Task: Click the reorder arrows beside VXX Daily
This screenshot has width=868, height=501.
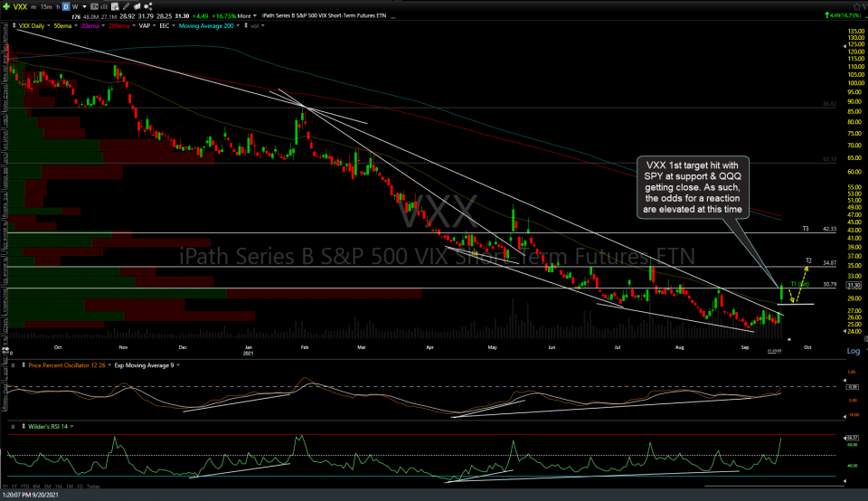Action: coord(14,25)
